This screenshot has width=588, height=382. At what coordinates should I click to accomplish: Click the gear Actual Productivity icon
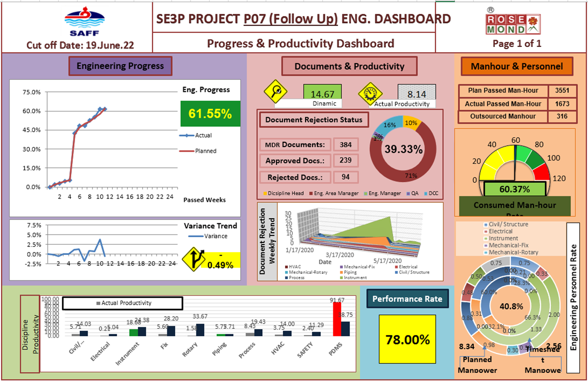point(369,92)
